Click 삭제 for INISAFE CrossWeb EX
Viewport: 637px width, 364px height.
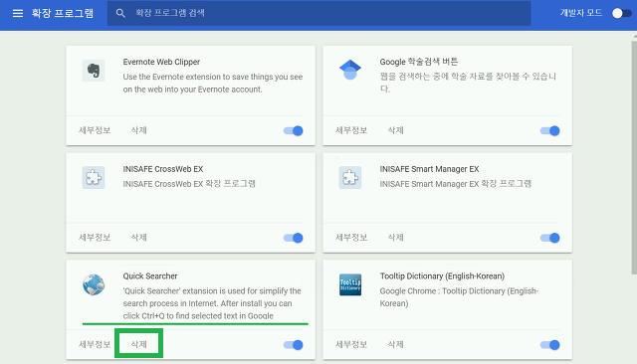[x=139, y=238]
